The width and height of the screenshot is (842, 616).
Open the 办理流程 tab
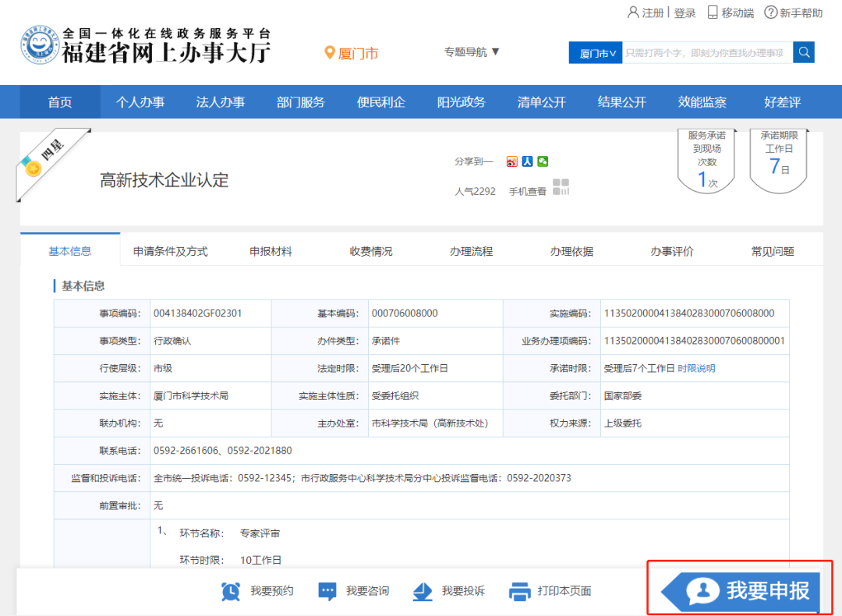(471, 251)
